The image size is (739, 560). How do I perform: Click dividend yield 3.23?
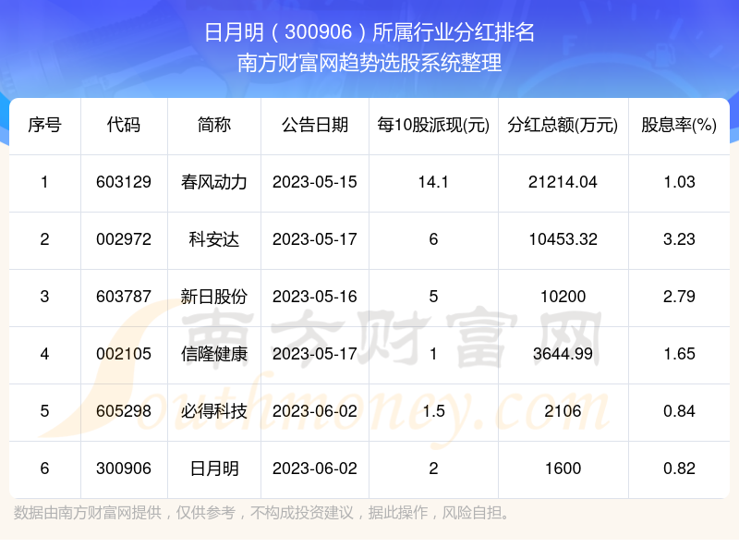[679, 239]
